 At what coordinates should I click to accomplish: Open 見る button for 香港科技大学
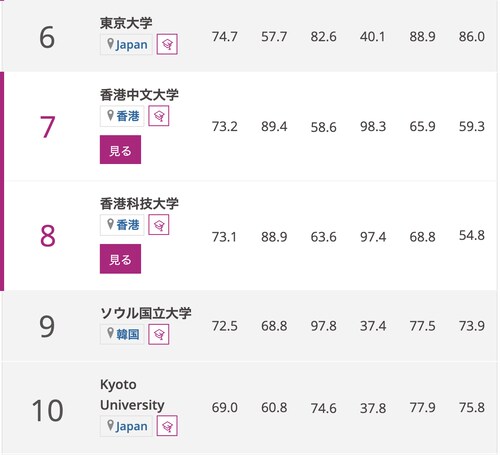[120, 259]
